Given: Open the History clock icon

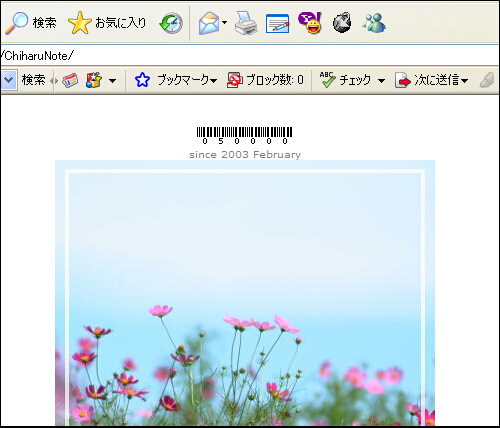Looking at the screenshot, I should coord(171,23).
